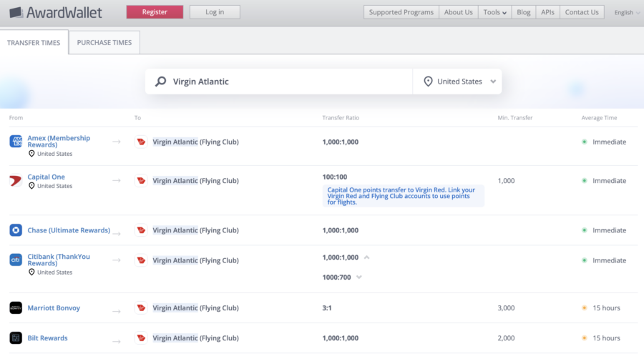Click the From column header
Image resolution: width=644 pixels, height=354 pixels.
point(16,118)
